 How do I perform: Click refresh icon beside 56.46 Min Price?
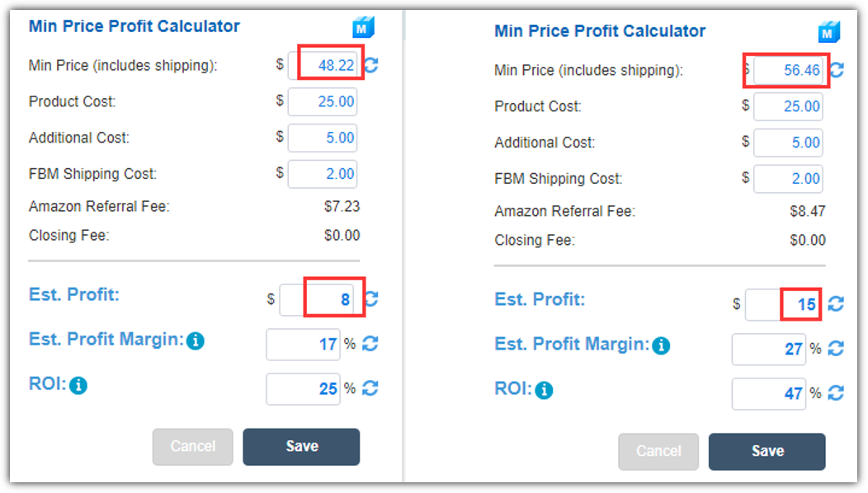837,70
